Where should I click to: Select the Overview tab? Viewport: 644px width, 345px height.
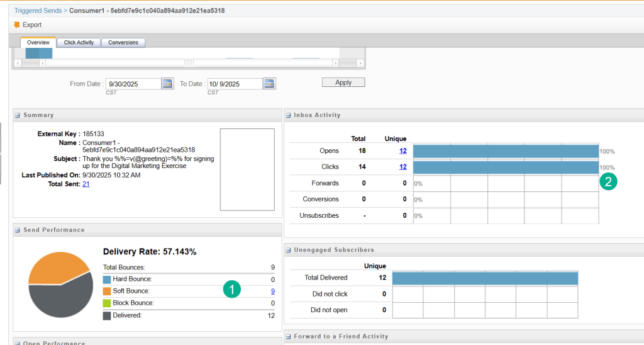38,43
